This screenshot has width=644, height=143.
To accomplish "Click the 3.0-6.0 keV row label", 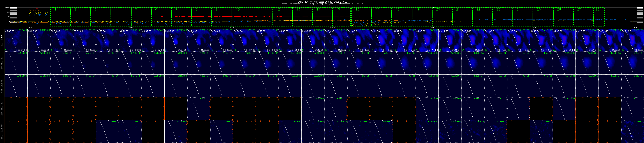I will [2, 40].
